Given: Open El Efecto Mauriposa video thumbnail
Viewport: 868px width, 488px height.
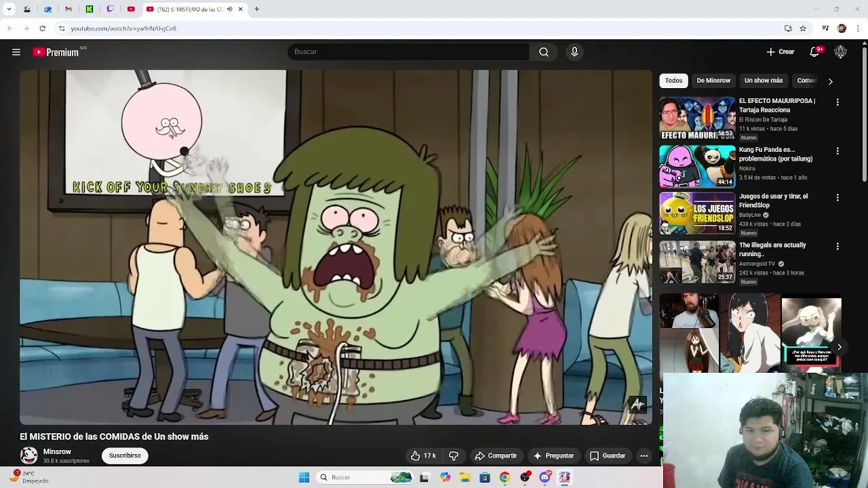Looking at the screenshot, I should (697, 118).
